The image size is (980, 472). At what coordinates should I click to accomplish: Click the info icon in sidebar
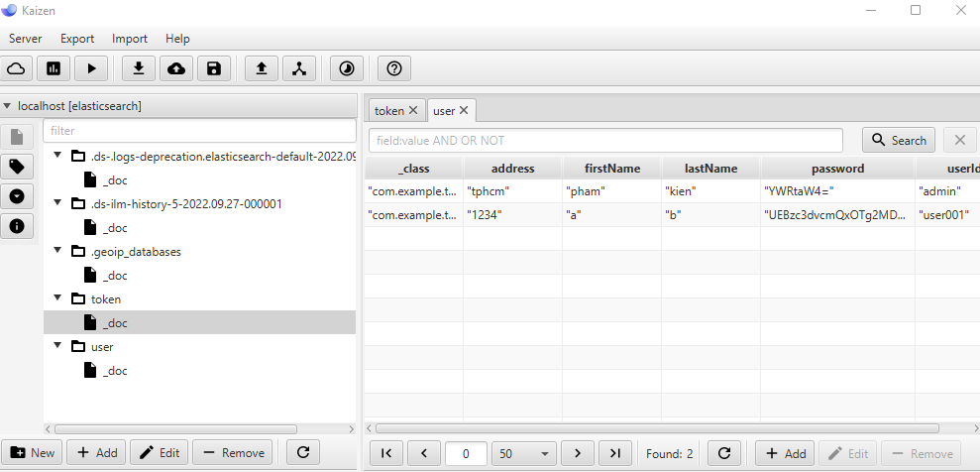[x=17, y=226]
